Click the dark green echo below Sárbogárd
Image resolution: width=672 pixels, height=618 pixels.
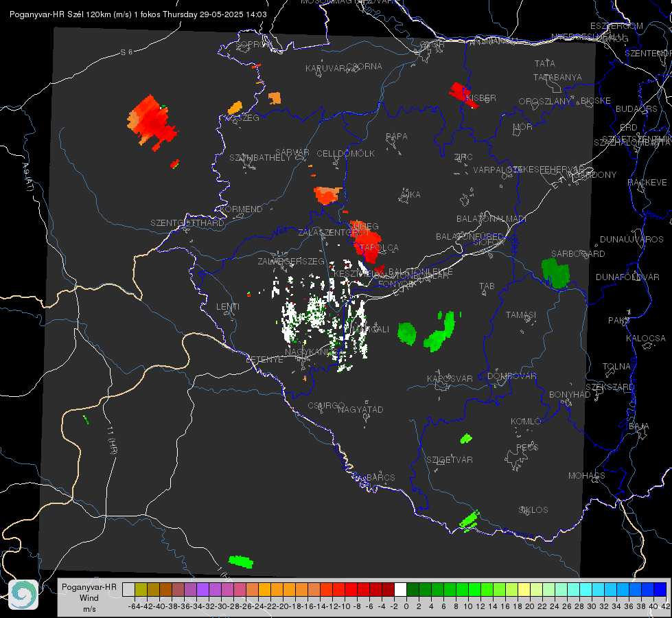coord(556,273)
